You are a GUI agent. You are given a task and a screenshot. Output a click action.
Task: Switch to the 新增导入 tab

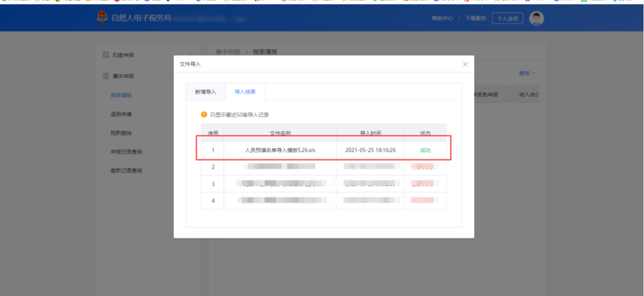coord(206,92)
